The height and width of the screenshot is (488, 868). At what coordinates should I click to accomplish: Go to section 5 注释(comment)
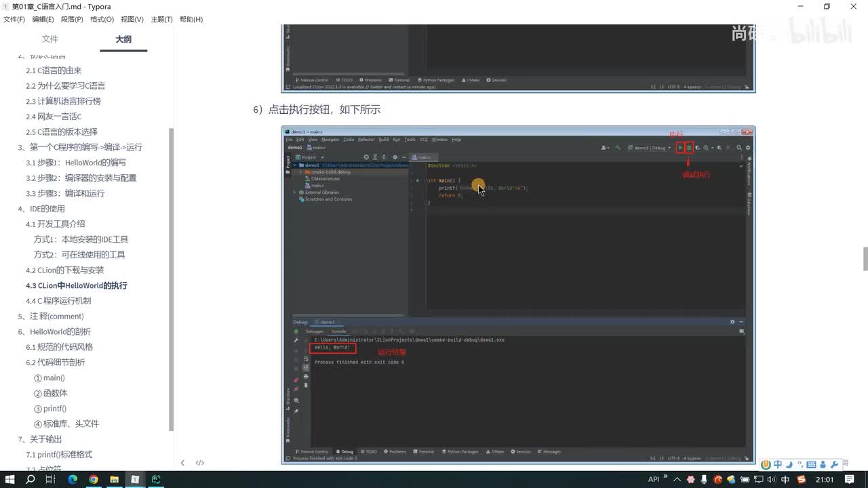[x=51, y=317]
